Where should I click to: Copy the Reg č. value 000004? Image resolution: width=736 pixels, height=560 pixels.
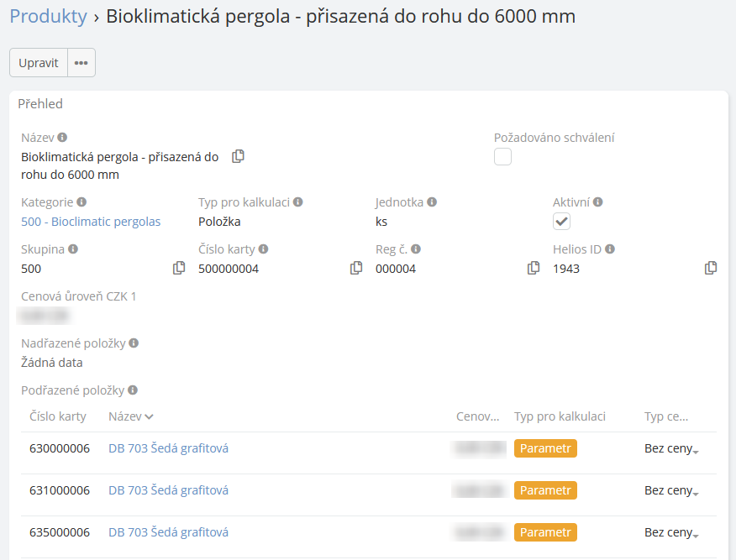click(534, 268)
